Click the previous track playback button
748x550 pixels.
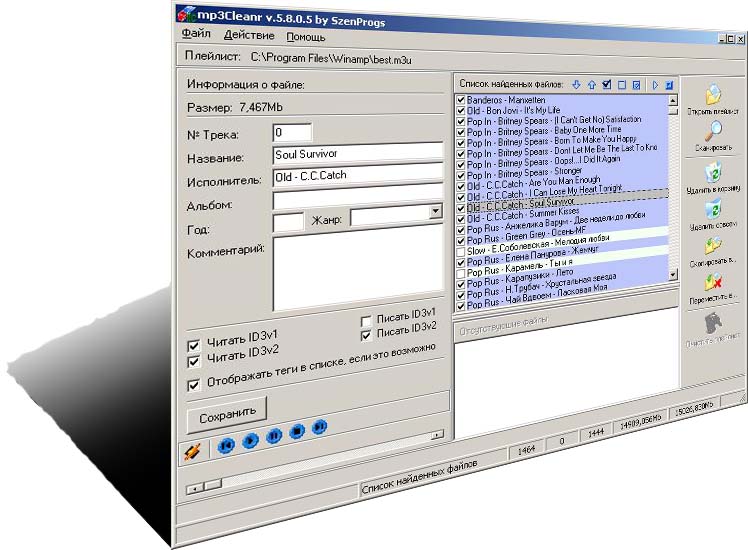226,446
